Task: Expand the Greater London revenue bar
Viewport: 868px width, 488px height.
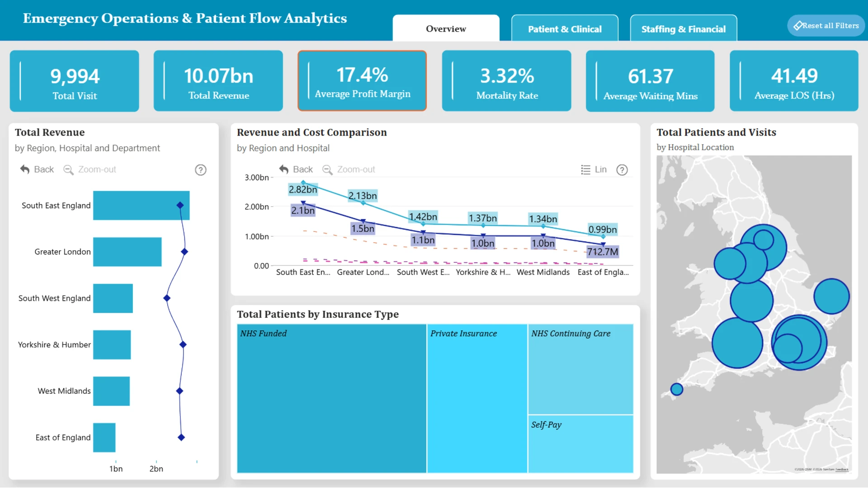Action: 127,252
